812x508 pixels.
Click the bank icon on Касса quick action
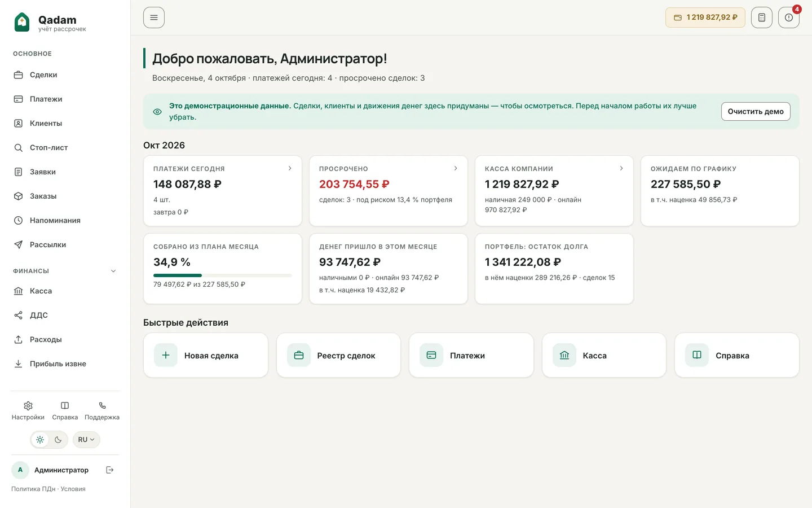(x=564, y=356)
